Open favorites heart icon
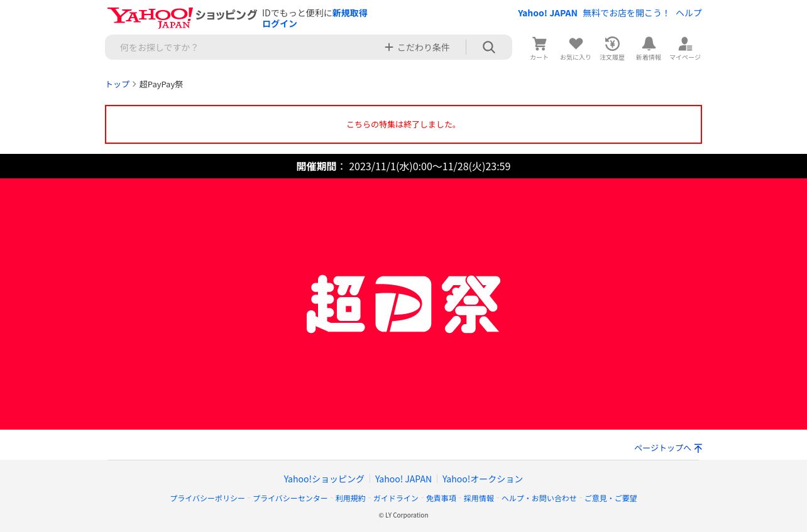 [x=576, y=44]
